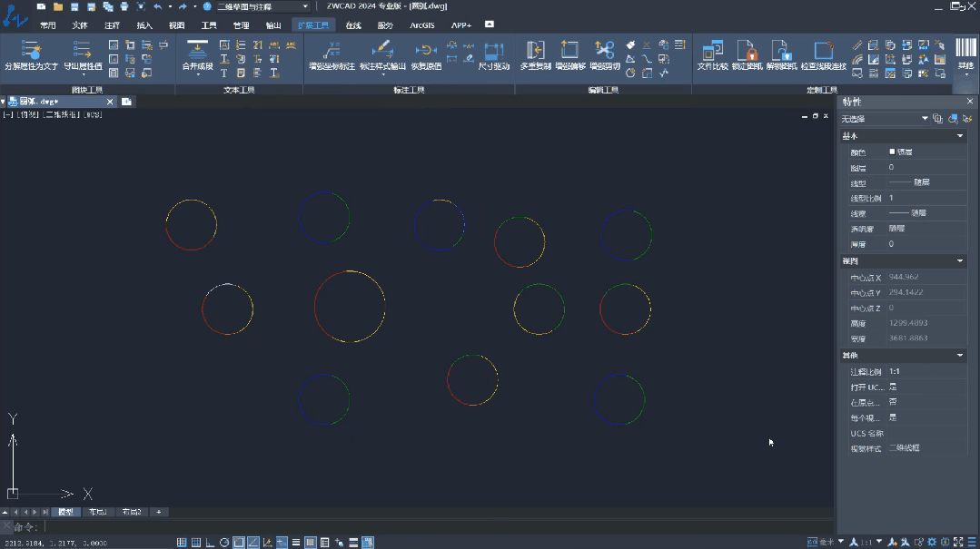Open the 无选择 selection dropdown

click(925, 119)
